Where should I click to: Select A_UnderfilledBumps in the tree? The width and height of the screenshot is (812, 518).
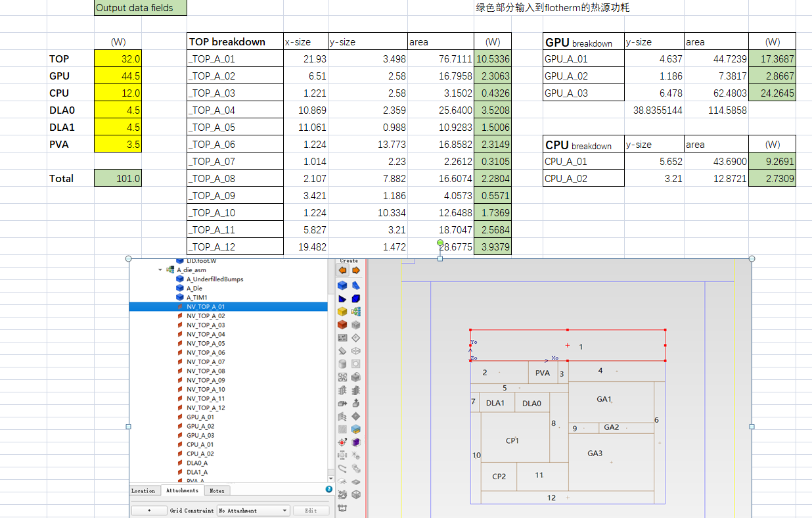(215, 279)
